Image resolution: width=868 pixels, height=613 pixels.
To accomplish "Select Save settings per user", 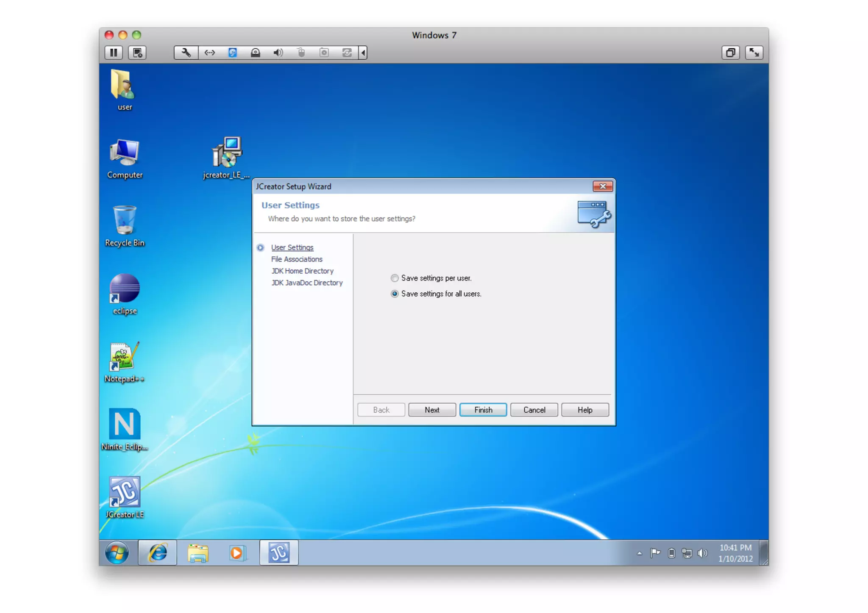I will pos(395,278).
